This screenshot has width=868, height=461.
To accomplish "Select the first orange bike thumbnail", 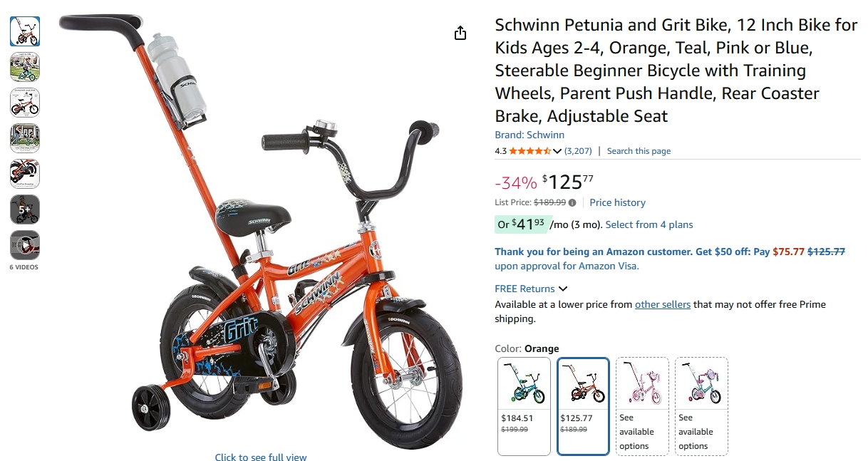I will (x=25, y=31).
